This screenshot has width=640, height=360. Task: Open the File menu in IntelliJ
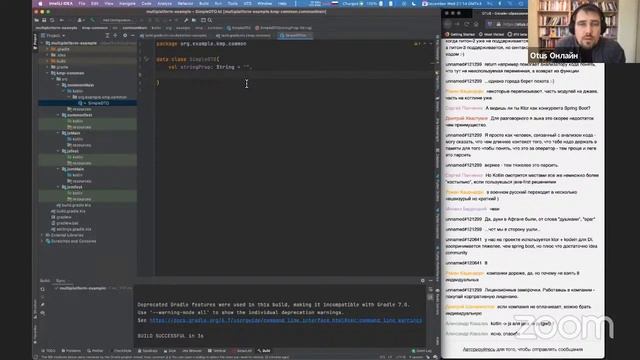point(82,4)
